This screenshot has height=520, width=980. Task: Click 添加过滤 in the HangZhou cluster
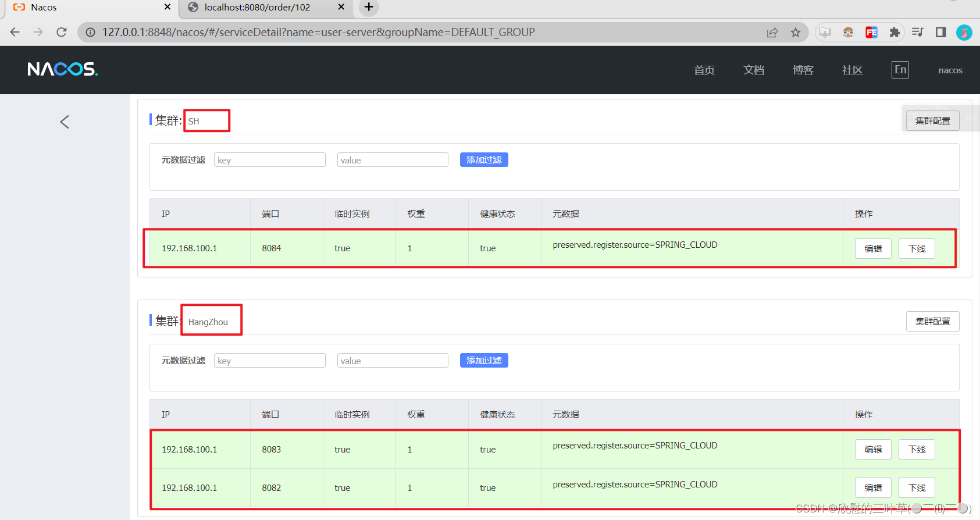click(x=484, y=361)
